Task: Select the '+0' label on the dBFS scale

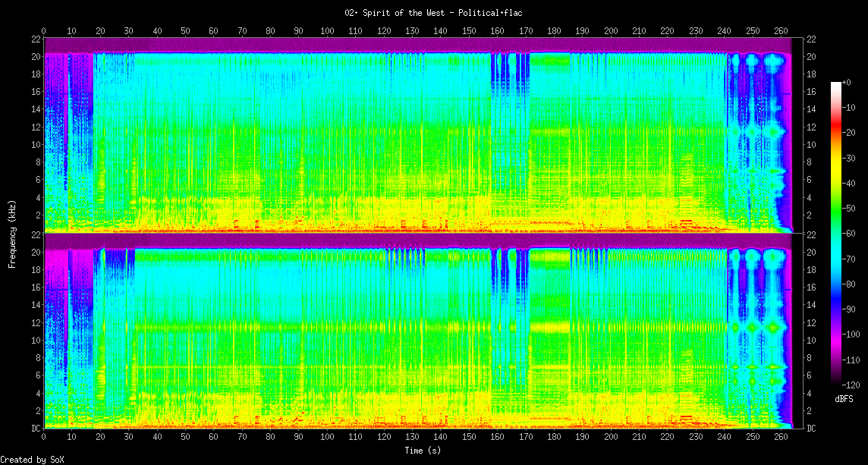Action: click(847, 82)
